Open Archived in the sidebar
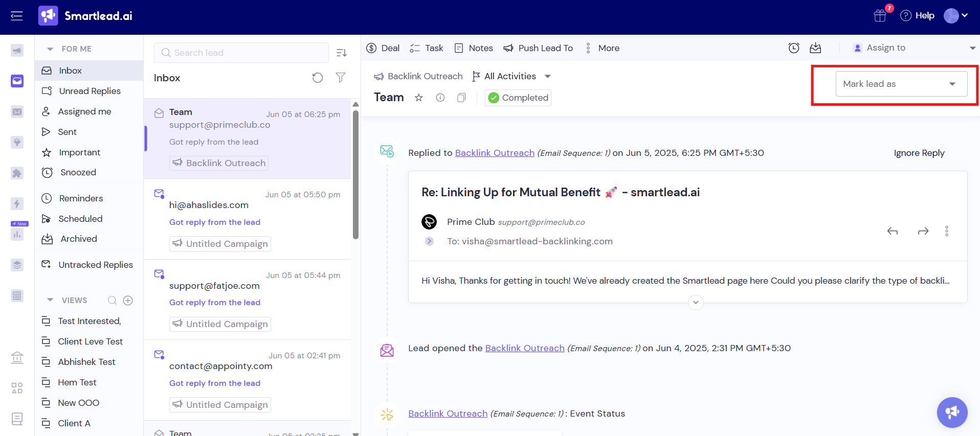 pos(89,239)
